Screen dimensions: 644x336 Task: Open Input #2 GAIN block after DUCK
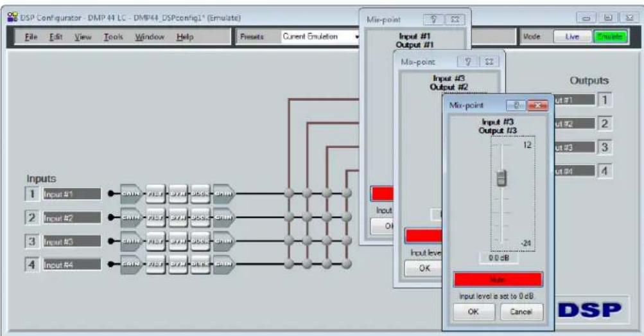pyautogui.click(x=224, y=217)
